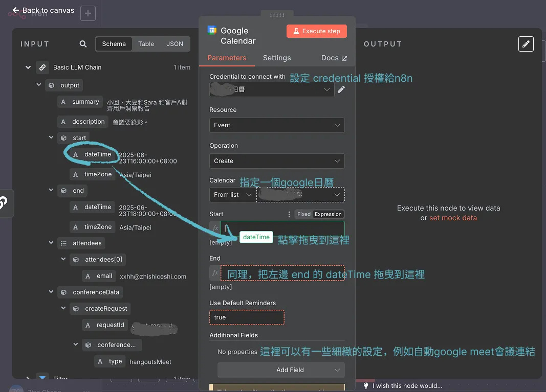
Task: Open the Docs external link
Action: tap(334, 58)
